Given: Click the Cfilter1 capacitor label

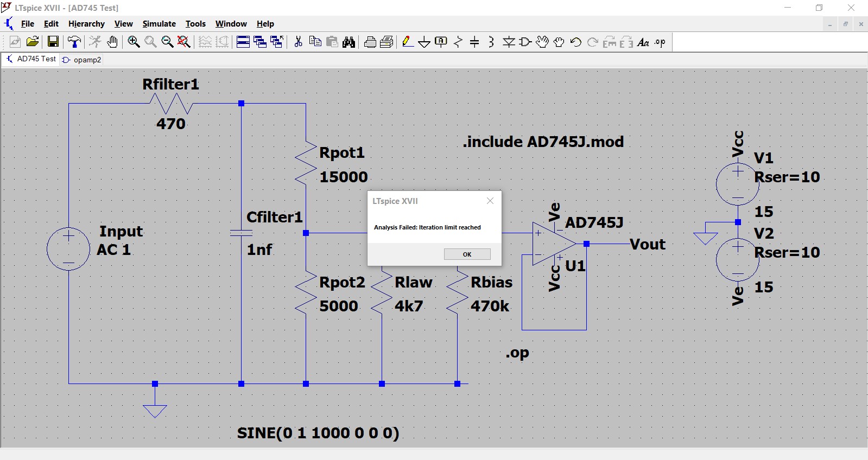Looking at the screenshot, I should point(275,217).
